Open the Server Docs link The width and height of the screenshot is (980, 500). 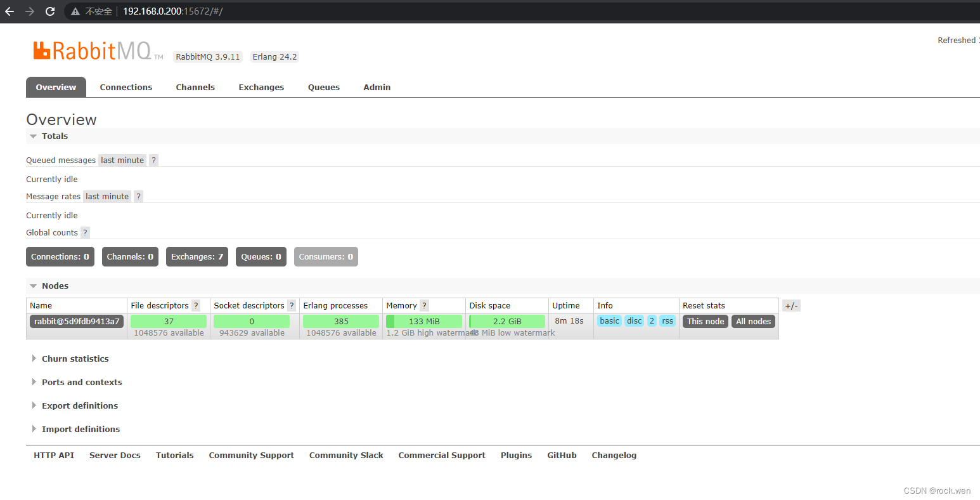click(x=115, y=456)
